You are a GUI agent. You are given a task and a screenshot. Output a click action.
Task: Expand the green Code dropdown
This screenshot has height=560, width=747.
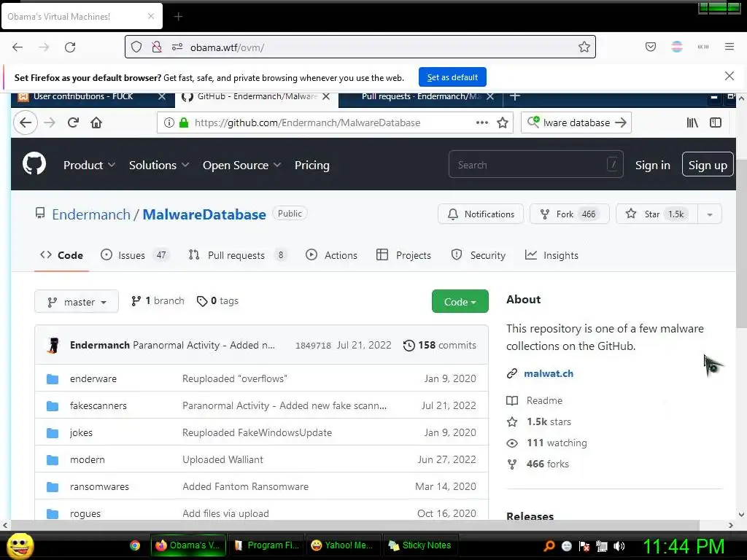coord(460,301)
